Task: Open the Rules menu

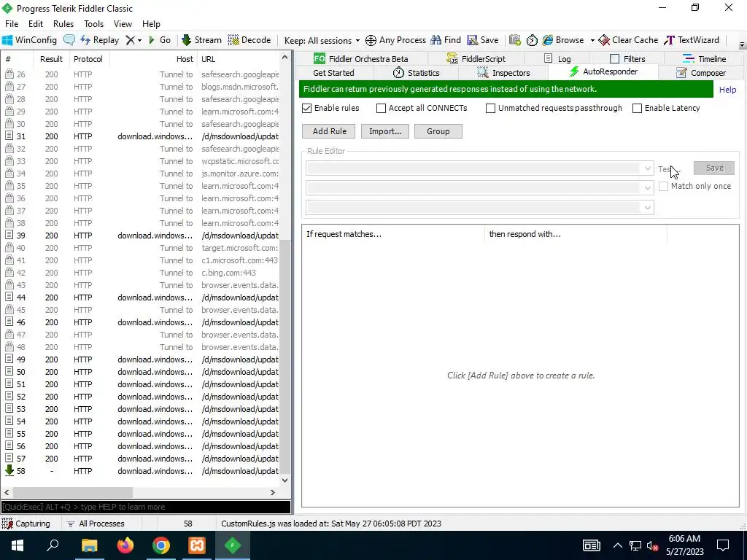Action: click(63, 24)
